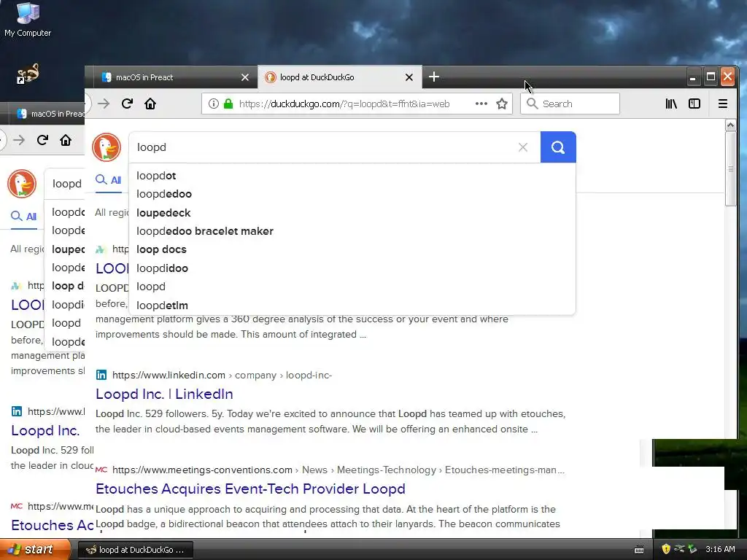Reload the page in front browser window
Image resolution: width=747 pixels, height=560 pixels.
coord(127,104)
